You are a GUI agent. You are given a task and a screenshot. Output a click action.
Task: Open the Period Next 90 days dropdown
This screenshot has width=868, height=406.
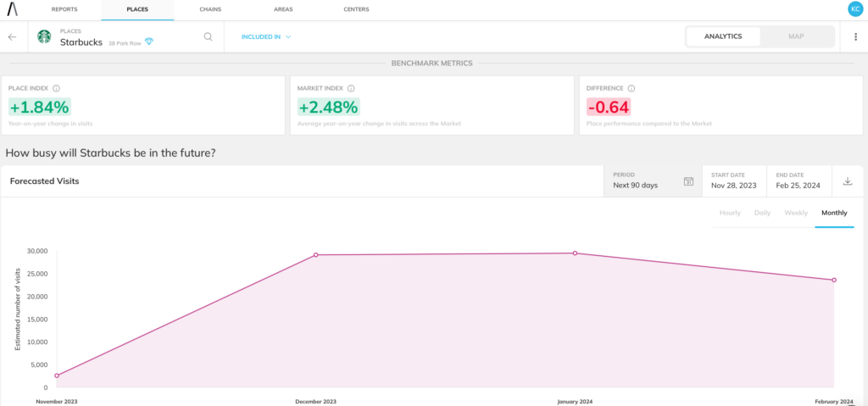point(653,181)
